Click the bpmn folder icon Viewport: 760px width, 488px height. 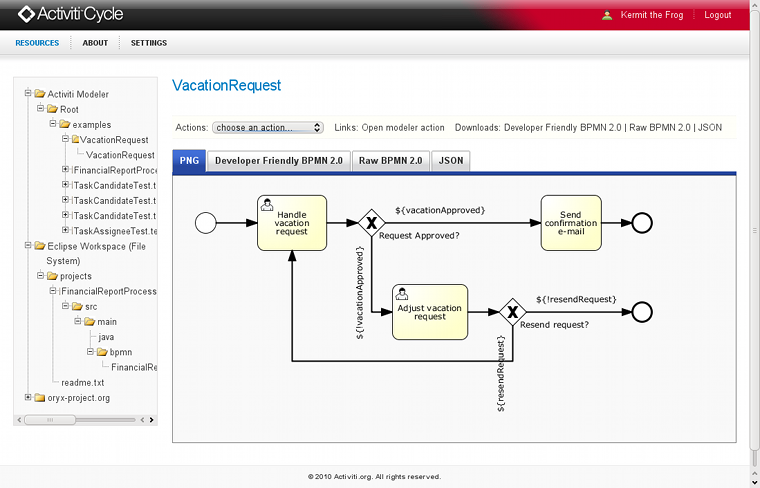pos(102,352)
